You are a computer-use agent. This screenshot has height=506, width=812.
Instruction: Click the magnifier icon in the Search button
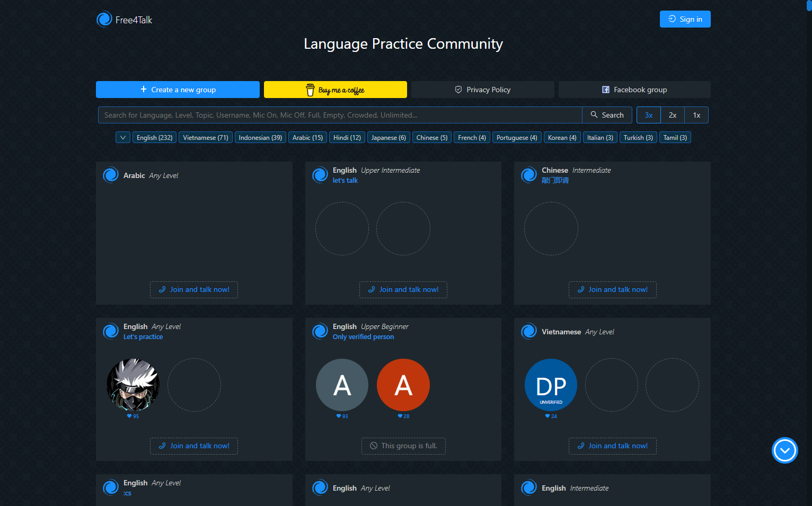click(594, 115)
